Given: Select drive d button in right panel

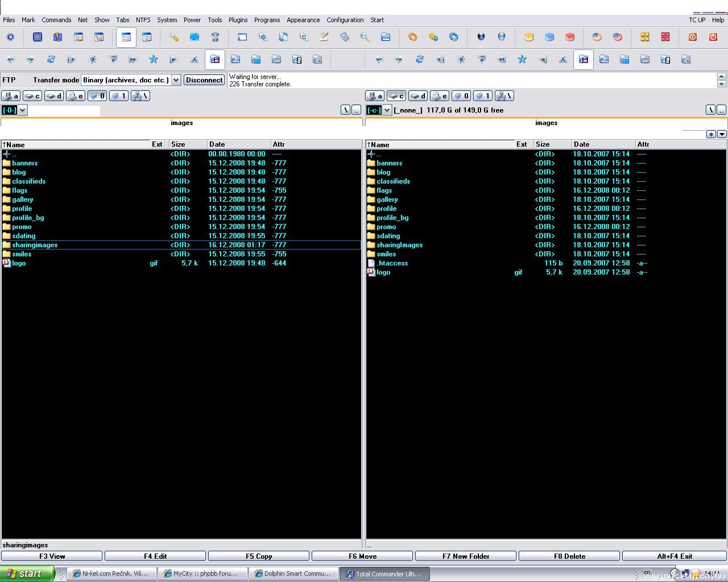Looking at the screenshot, I should point(418,96).
